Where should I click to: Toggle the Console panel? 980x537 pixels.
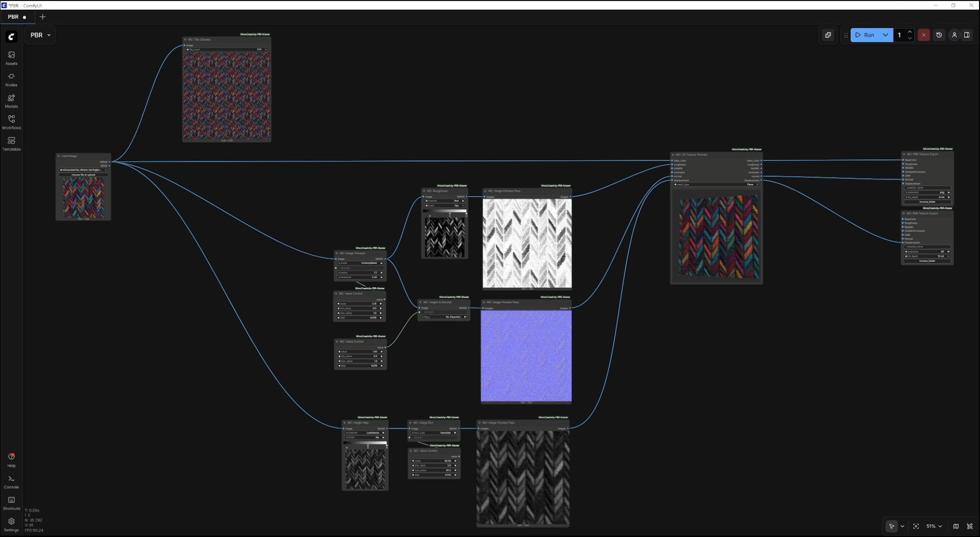[x=11, y=482]
